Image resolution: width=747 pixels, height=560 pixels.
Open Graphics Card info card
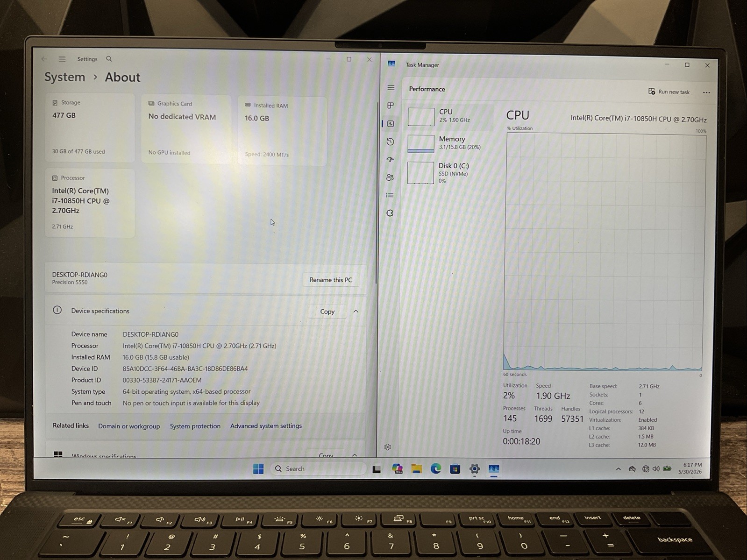tap(186, 129)
